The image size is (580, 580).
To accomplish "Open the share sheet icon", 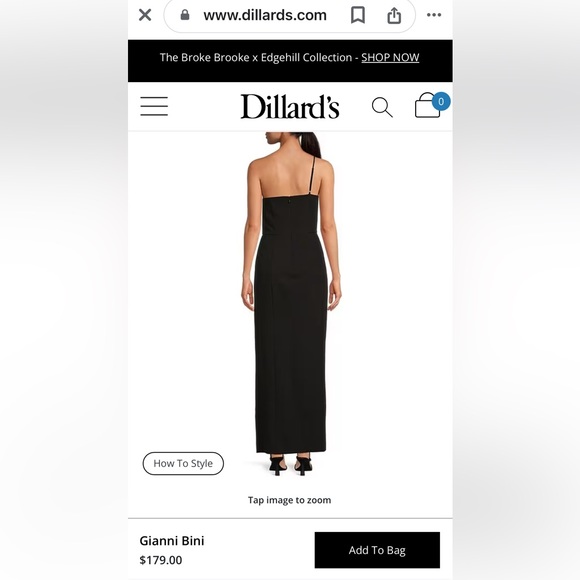I will pos(394,15).
